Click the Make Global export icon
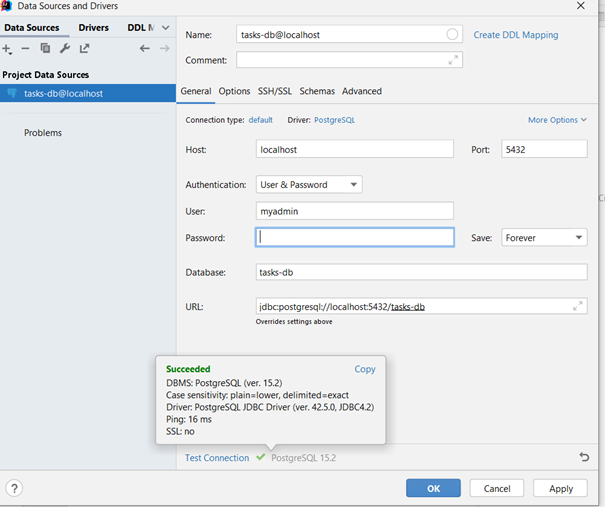Image resolution: width=605 pixels, height=507 pixels. click(84, 48)
